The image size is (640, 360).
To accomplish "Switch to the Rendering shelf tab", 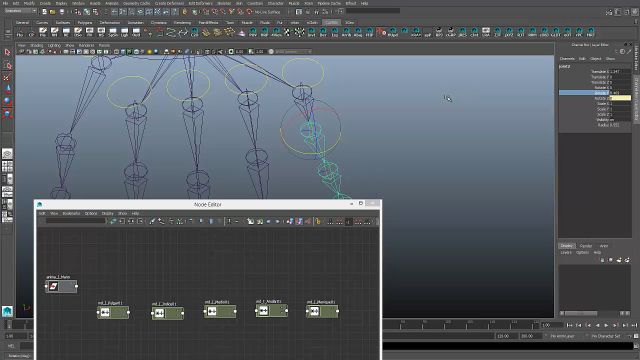I will [182, 23].
